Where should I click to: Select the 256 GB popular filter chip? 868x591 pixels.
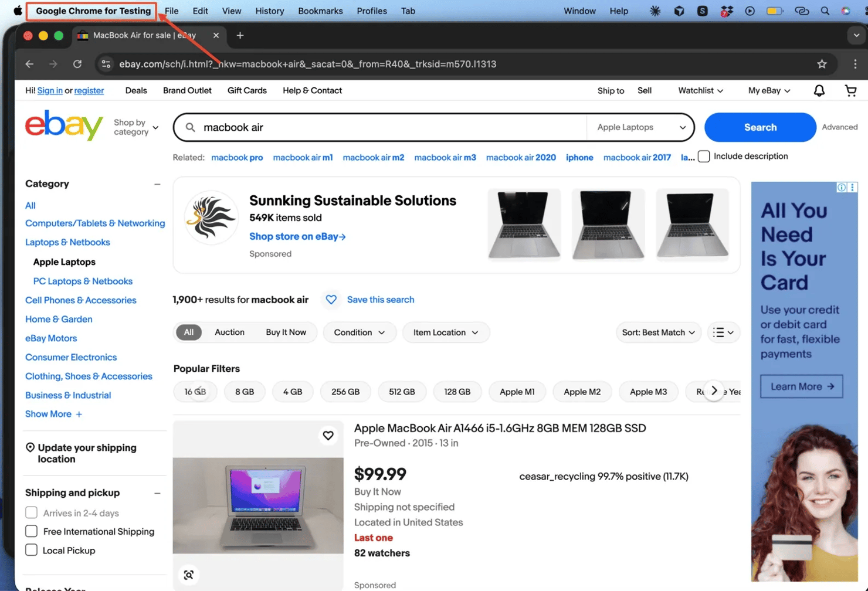point(345,392)
